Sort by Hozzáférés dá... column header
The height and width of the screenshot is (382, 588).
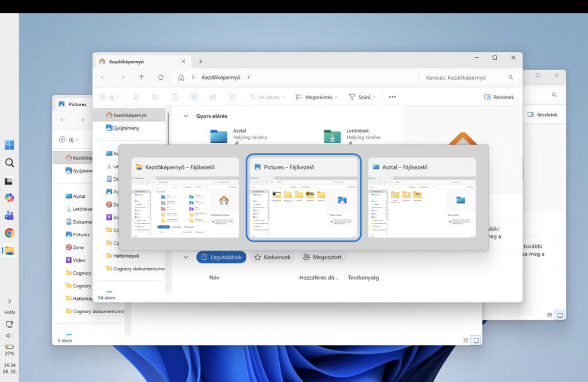pos(319,278)
